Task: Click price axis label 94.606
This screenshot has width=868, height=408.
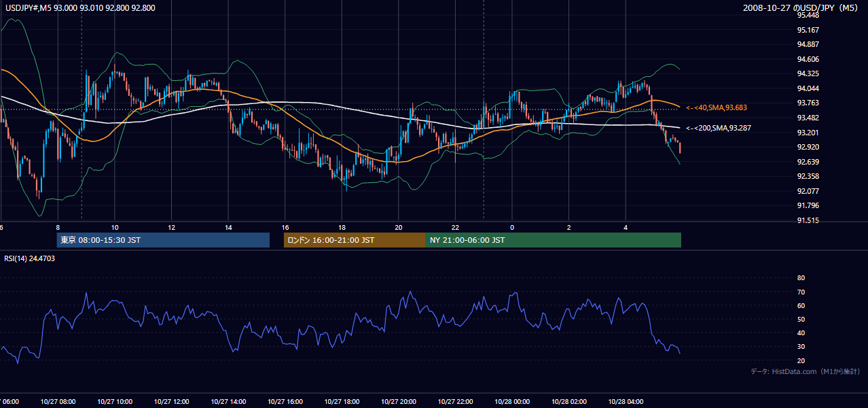Action: (x=808, y=59)
